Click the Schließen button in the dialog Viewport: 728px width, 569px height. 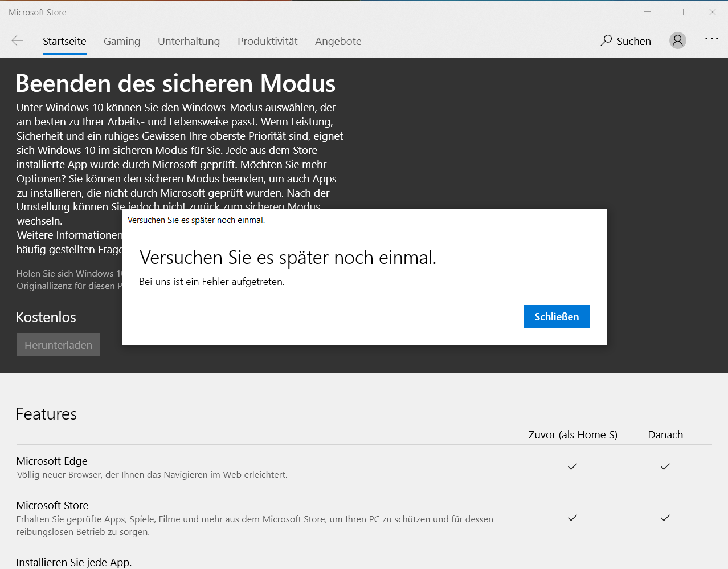(557, 316)
